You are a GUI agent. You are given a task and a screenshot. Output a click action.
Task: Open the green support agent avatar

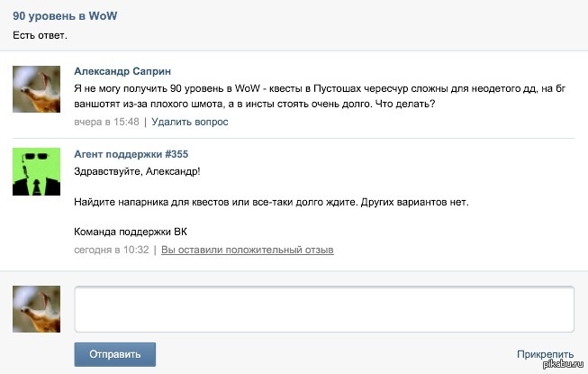click(36, 171)
